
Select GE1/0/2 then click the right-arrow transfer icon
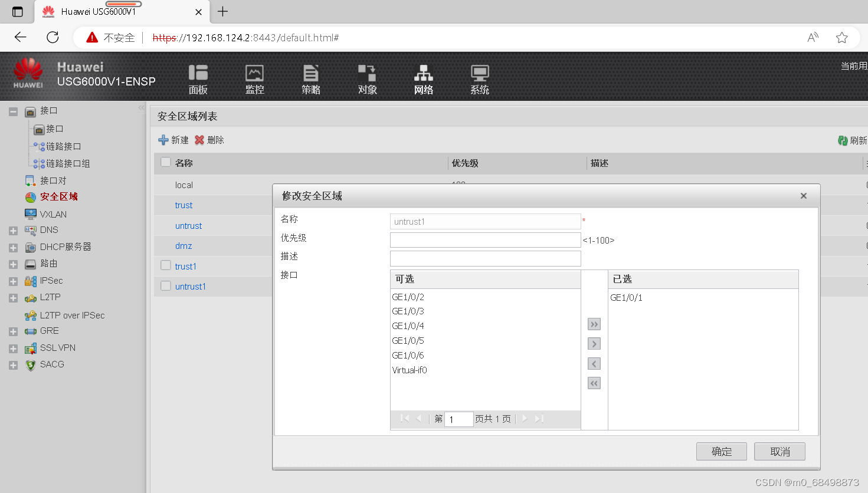(593, 343)
